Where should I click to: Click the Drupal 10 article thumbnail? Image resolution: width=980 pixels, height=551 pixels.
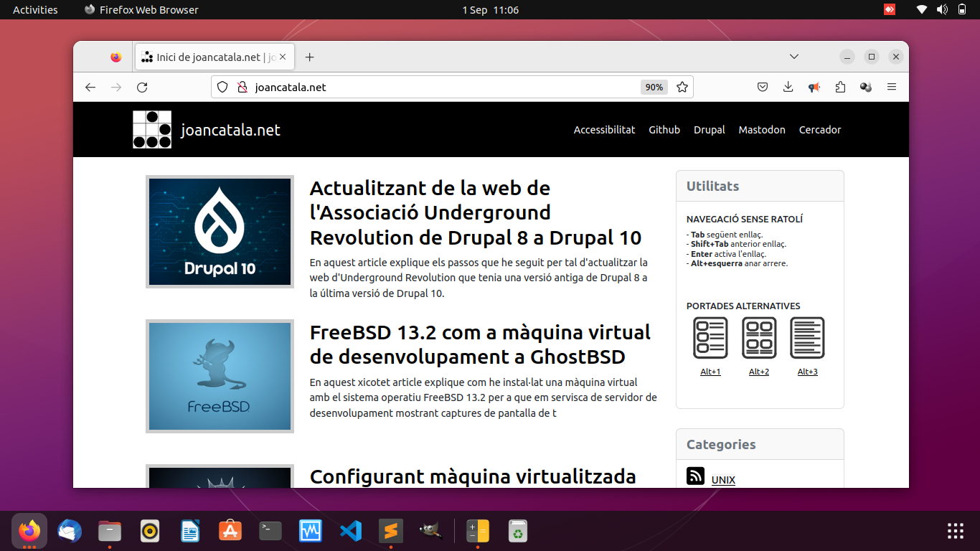220,232
